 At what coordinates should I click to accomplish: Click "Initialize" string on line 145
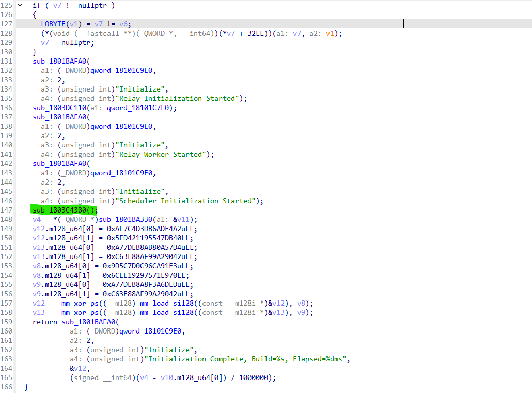(140, 191)
